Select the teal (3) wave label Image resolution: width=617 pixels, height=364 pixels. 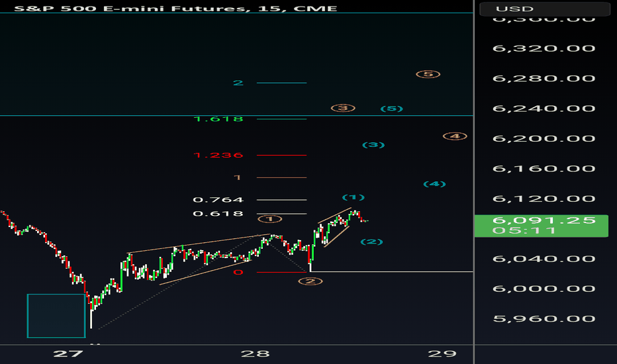(x=373, y=145)
